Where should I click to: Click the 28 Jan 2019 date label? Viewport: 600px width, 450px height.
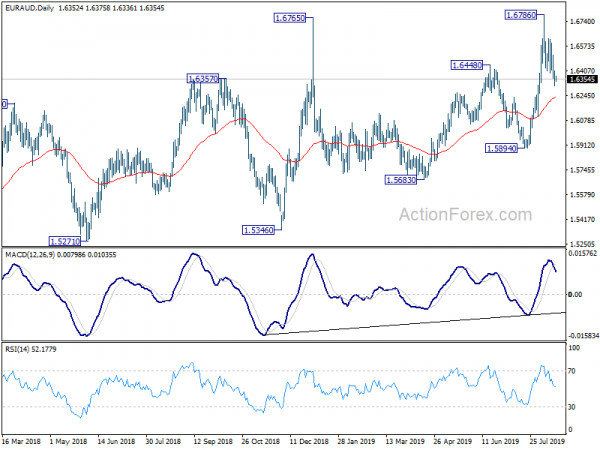[356, 441]
